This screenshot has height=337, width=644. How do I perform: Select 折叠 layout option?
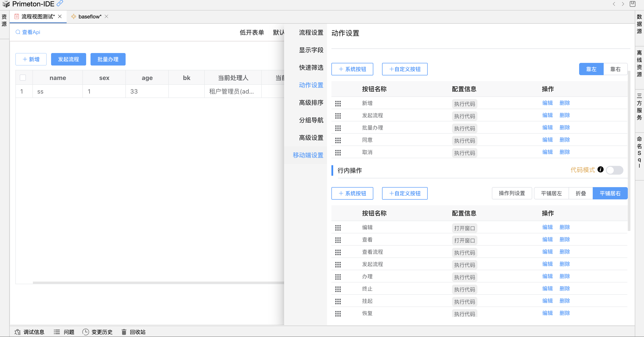pos(580,193)
